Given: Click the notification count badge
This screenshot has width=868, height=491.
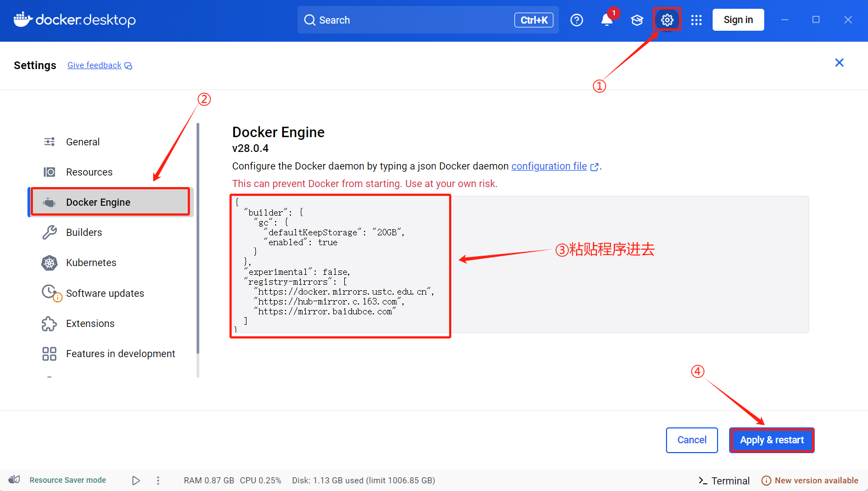Looking at the screenshot, I should [x=614, y=13].
